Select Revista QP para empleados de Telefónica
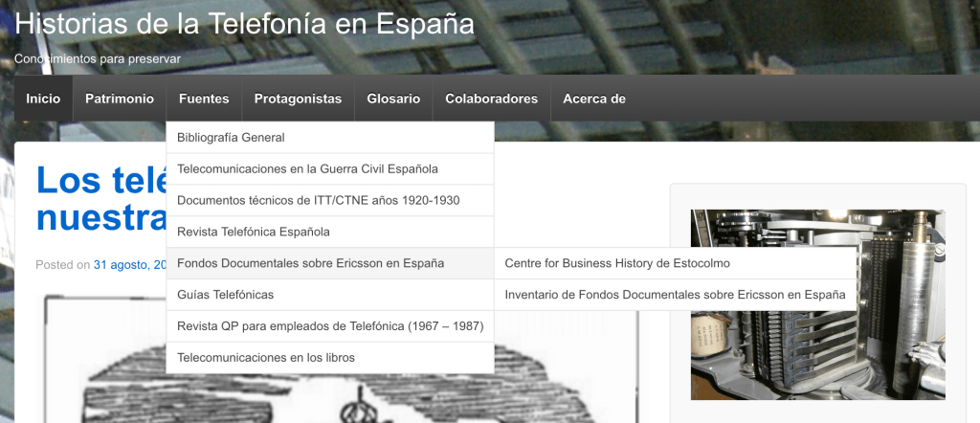 click(330, 326)
